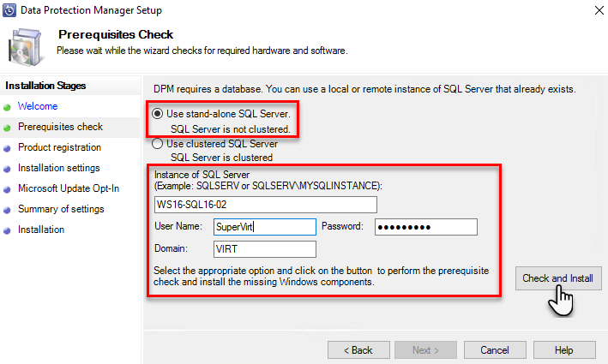Image resolution: width=608 pixels, height=364 pixels.
Task: Click Check and Install button
Action: pos(558,278)
